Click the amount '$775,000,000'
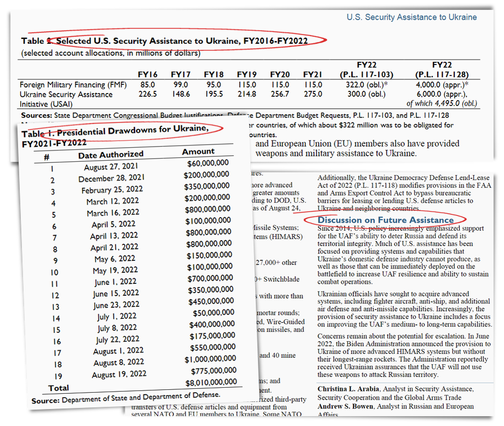This screenshot has height=426, width=504. 214,371
